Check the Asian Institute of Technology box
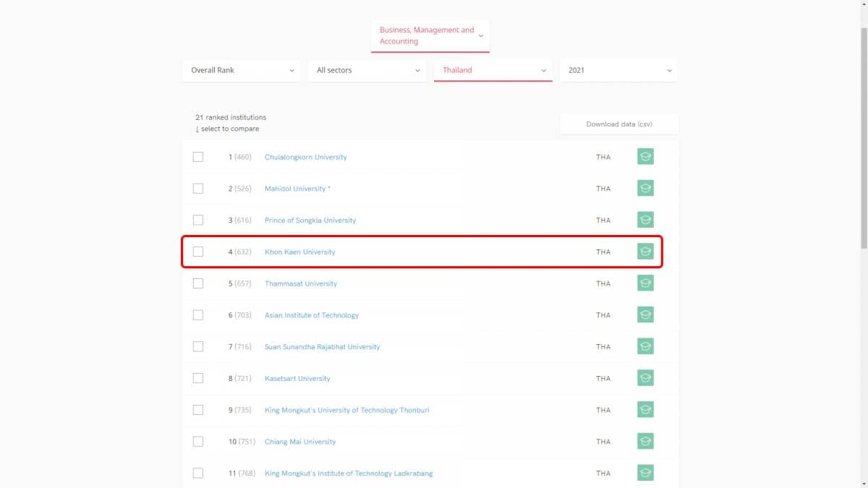Image resolution: width=868 pixels, height=488 pixels. pyautogui.click(x=198, y=315)
